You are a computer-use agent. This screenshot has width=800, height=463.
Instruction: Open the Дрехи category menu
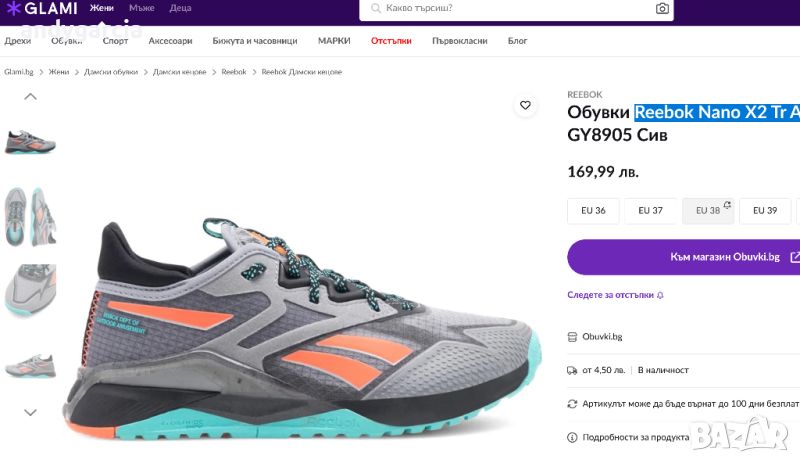pos(18,41)
